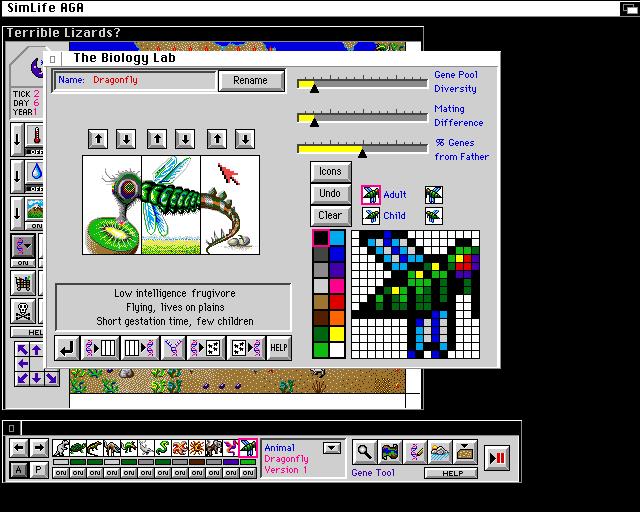Switch to the P (plants) toggle
Image resolution: width=640 pixels, height=512 pixels.
38,470
